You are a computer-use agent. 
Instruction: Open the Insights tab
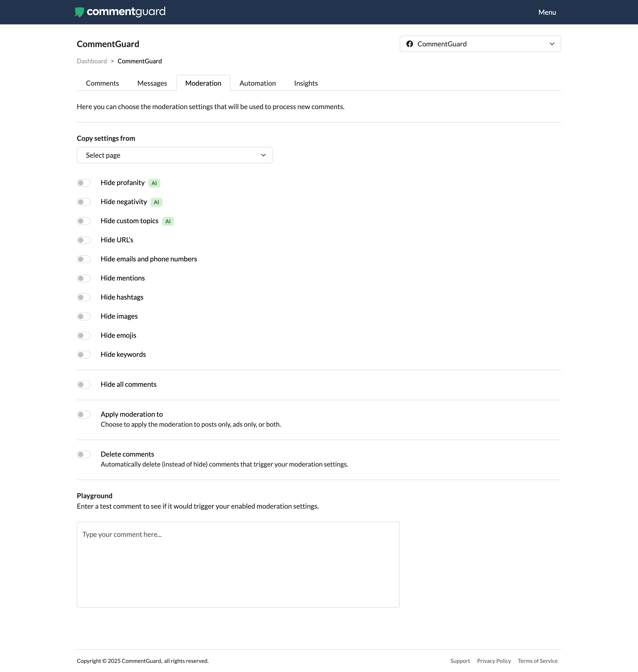point(306,83)
